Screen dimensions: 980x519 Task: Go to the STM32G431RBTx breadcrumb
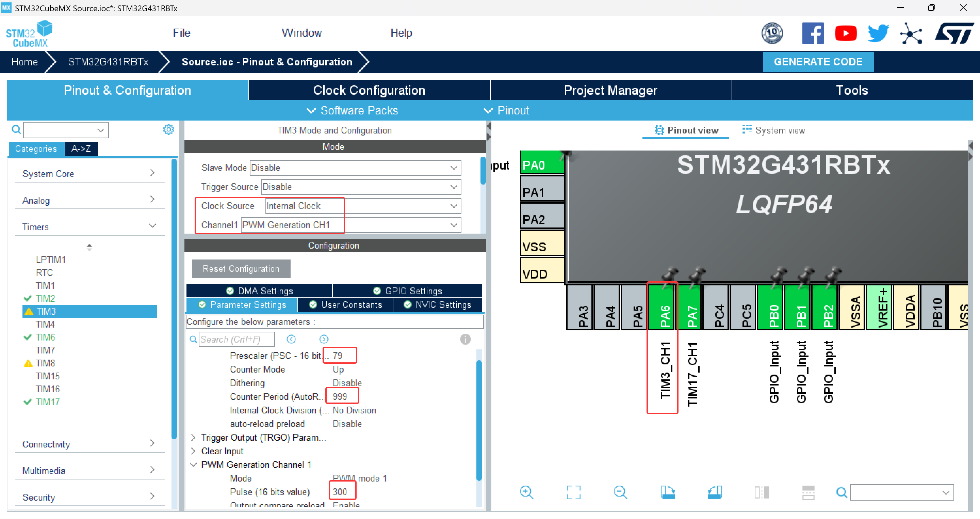[108, 62]
